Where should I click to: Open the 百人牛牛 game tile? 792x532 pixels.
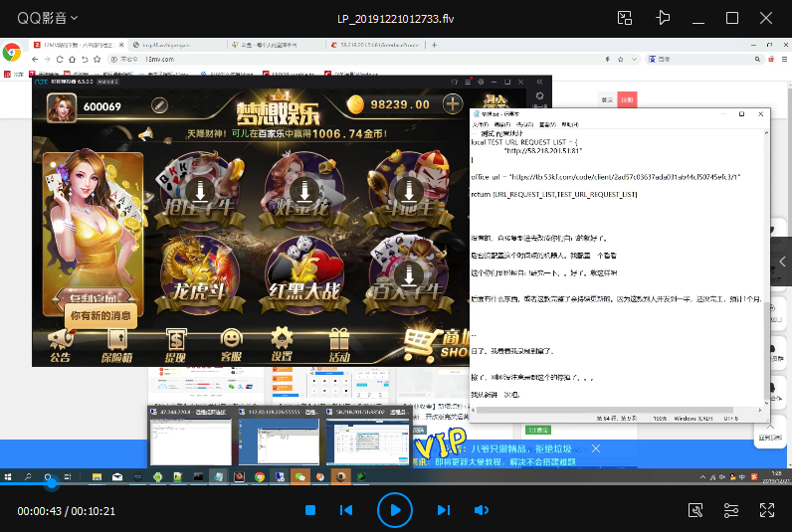409,275
